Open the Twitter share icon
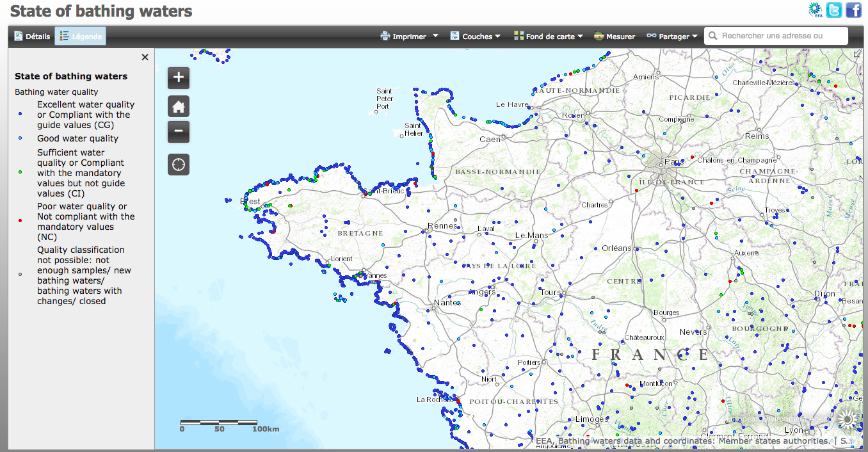 click(x=834, y=10)
